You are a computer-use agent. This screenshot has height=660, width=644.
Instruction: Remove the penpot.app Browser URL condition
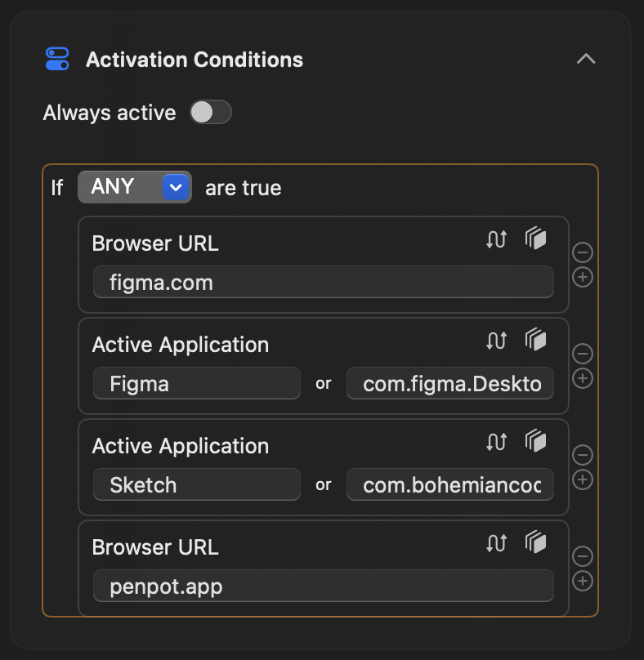tap(583, 556)
